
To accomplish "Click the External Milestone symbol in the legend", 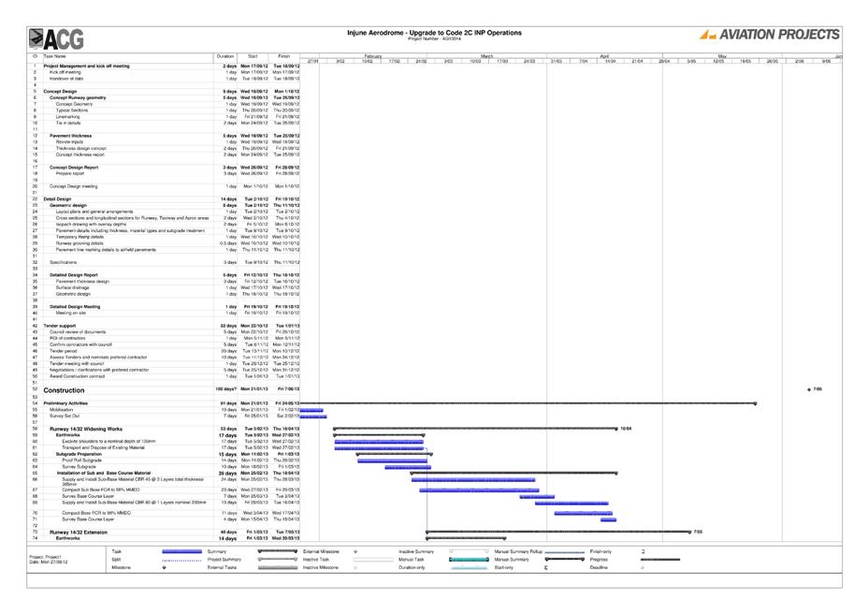I will (x=355, y=552).
